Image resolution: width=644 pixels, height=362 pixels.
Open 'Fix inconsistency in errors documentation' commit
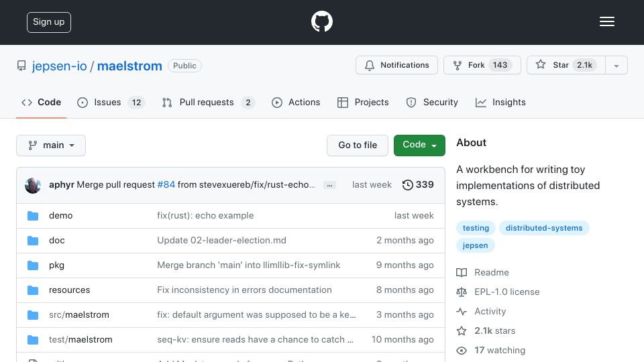pos(244,290)
